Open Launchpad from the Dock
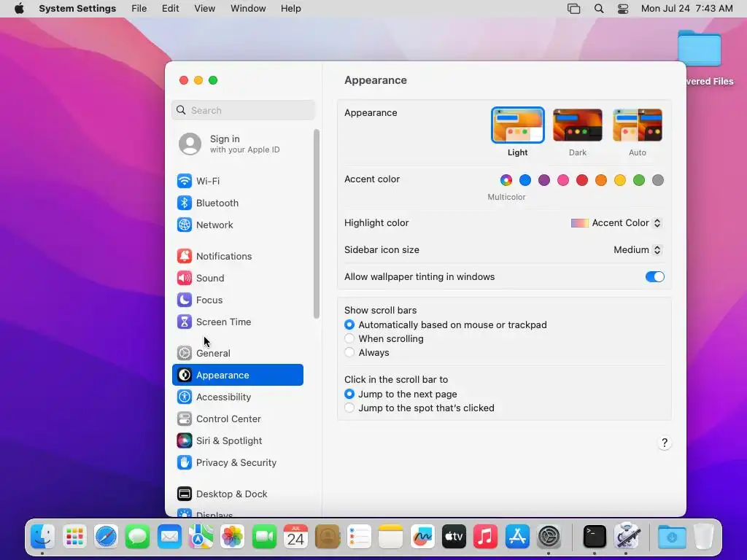This screenshot has width=747, height=560. [74, 537]
